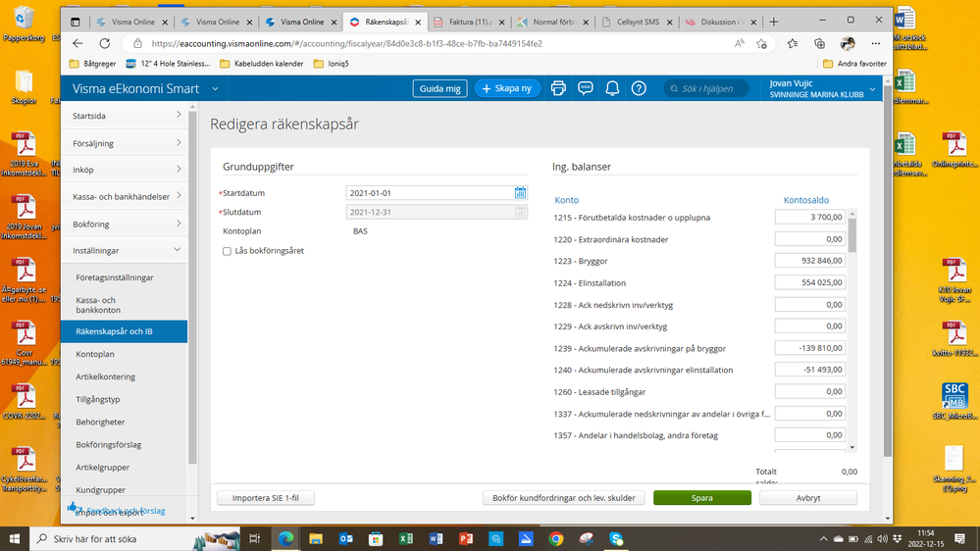Image resolution: width=980 pixels, height=551 pixels.
Task: Show hidden system tray icons
Action: pyautogui.click(x=823, y=538)
